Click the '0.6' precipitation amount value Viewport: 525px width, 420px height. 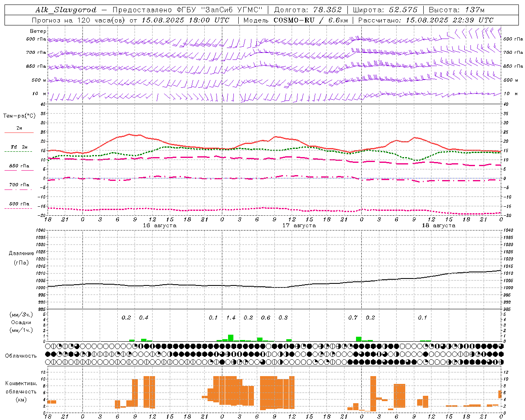(x=266, y=318)
